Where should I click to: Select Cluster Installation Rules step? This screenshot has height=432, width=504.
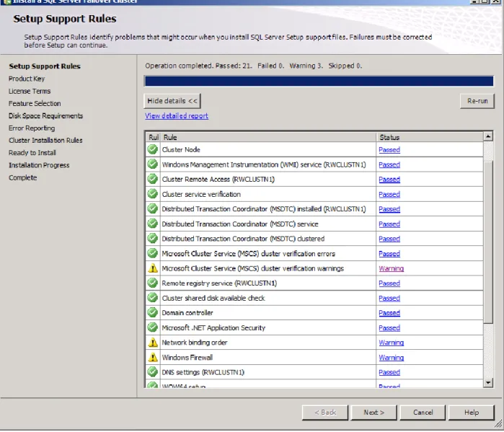tap(45, 141)
